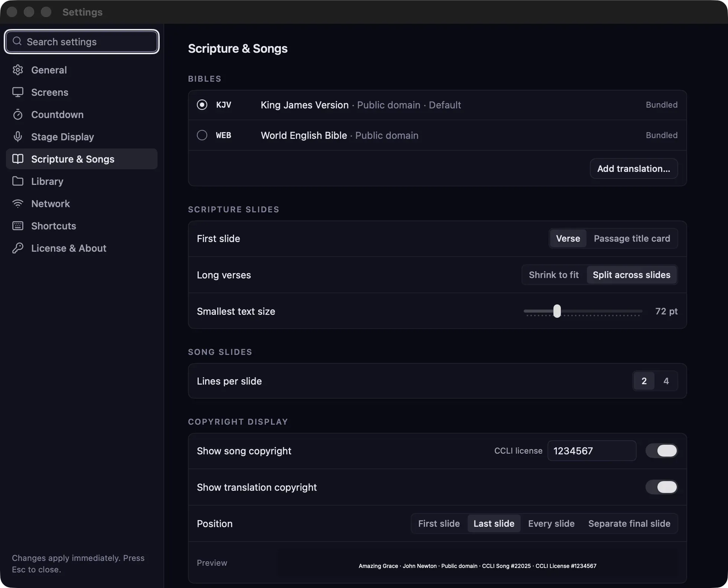Choose Passage title card option
The height and width of the screenshot is (588, 728).
tap(632, 238)
